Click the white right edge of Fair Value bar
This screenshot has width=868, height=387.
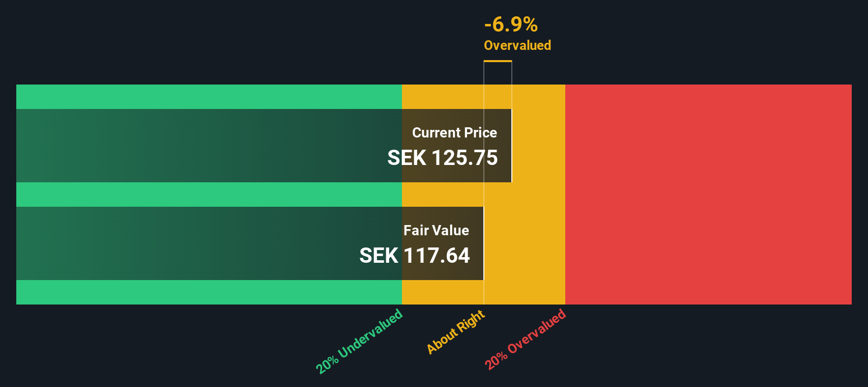483,243
